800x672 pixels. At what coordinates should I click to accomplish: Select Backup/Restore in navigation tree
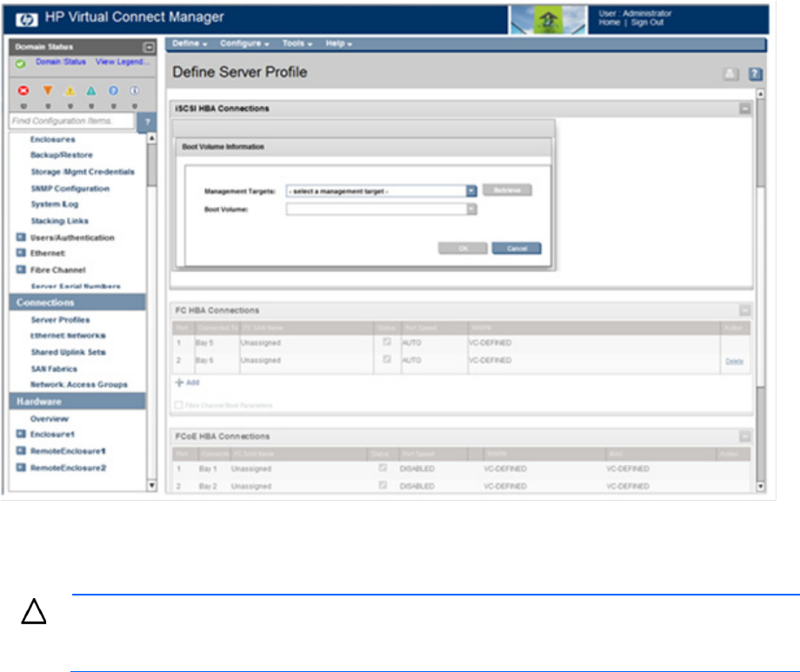point(61,155)
